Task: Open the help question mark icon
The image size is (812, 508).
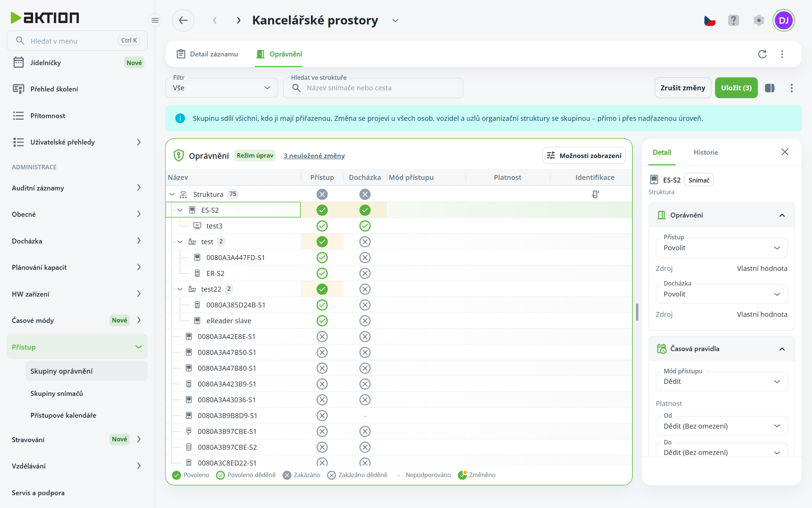Action: coord(733,20)
